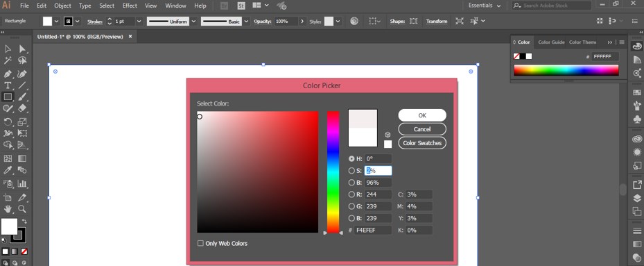Select the Rectangle tool in toolbox

8,97
